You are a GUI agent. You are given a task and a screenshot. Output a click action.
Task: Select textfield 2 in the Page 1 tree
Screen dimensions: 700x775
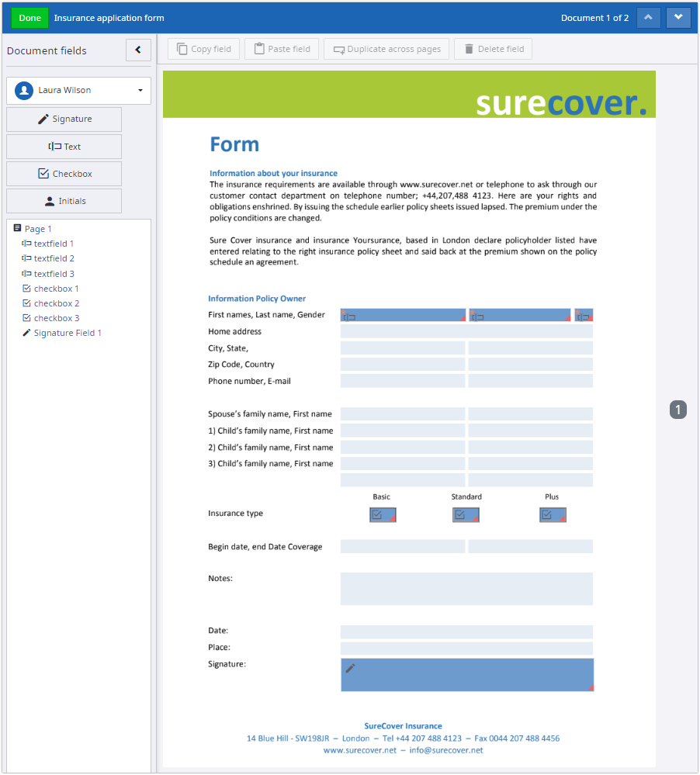[x=52, y=258]
